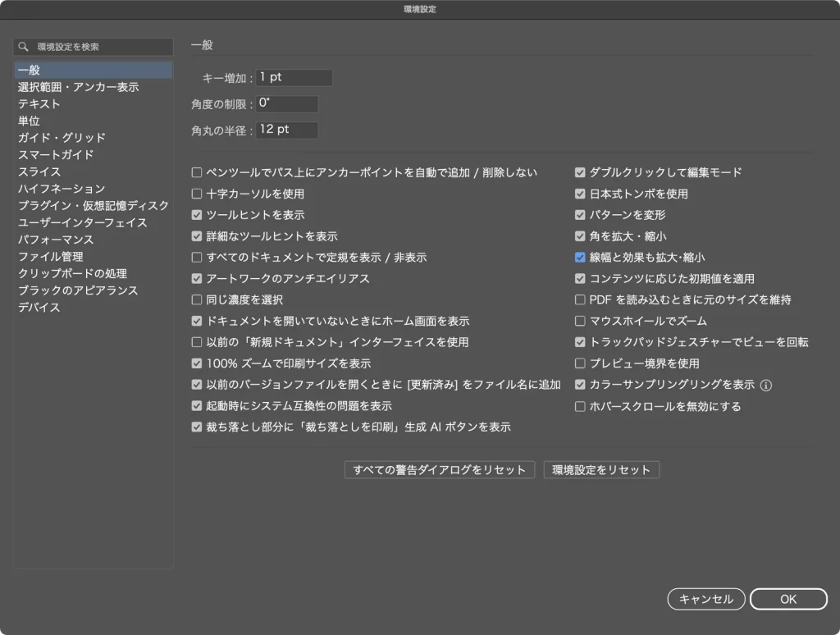Toggle ホーム画面を表示 when no document open
This screenshot has height=635, width=840.
click(x=197, y=321)
